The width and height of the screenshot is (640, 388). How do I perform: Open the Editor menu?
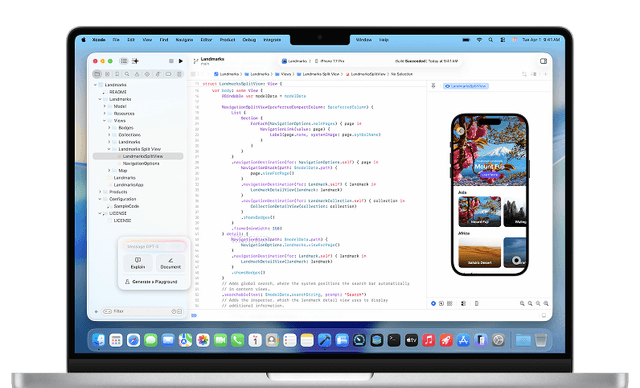[x=206, y=40]
